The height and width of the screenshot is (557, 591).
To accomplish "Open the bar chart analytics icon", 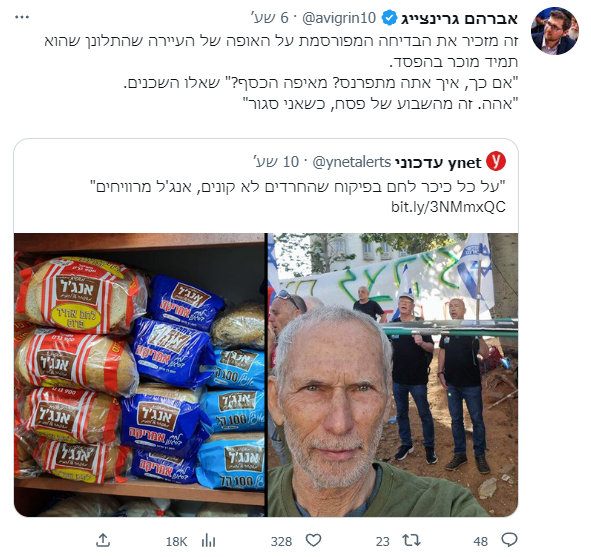I will 208,541.
